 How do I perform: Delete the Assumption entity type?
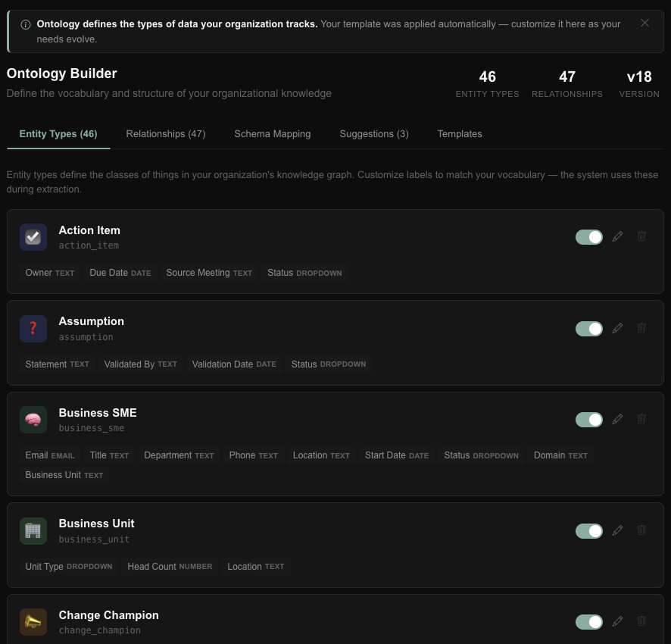click(x=641, y=327)
